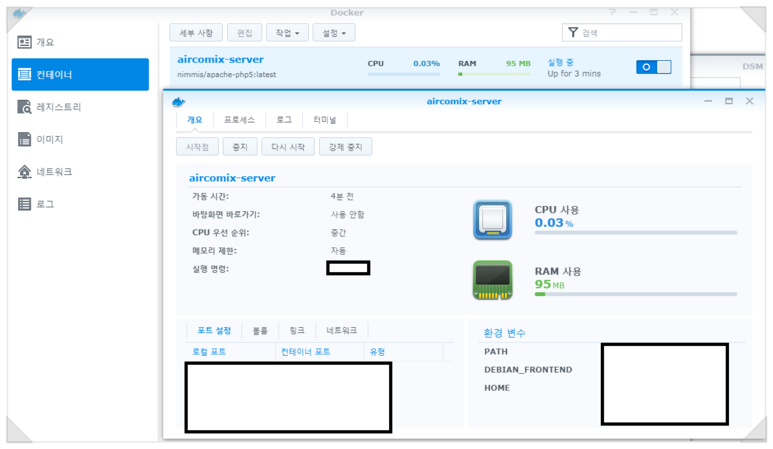Select the 링크 link tab
Viewport: 773px width, 449px height.
[x=297, y=330]
